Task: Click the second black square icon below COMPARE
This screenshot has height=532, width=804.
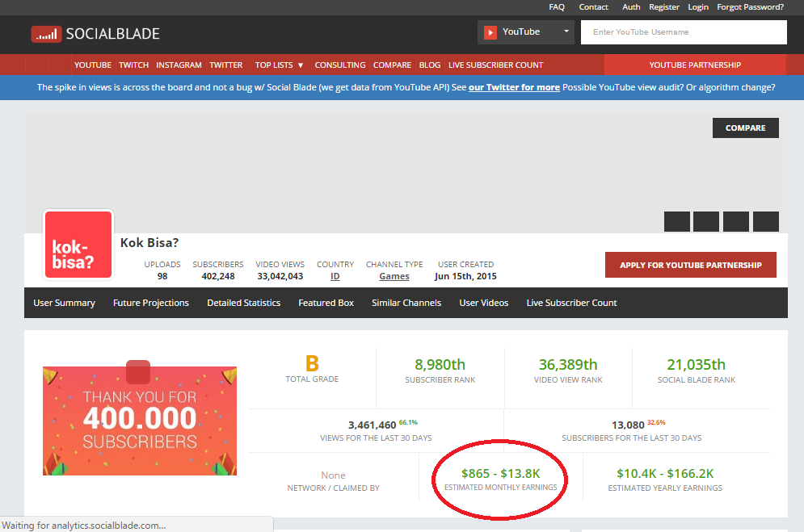Action: point(706,222)
